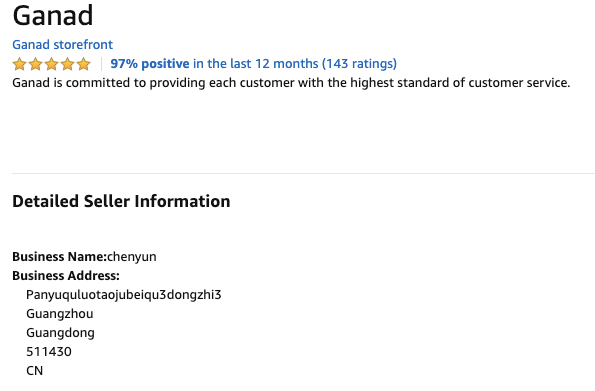Select postal code 511430

click(49, 352)
